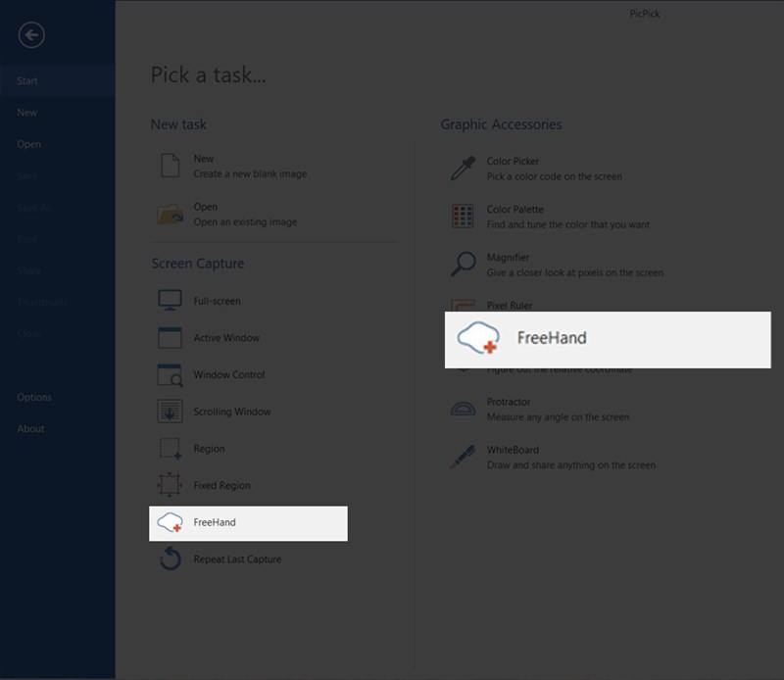The height and width of the screenshot is (680, 784).
Task: Open an existing image via folder icon
Action: point(170,214)
